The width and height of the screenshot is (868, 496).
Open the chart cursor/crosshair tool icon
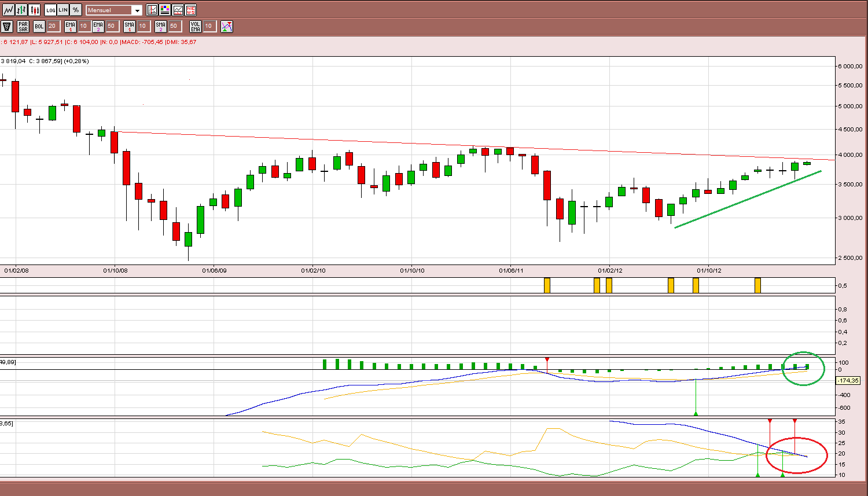tap(152, 10)
